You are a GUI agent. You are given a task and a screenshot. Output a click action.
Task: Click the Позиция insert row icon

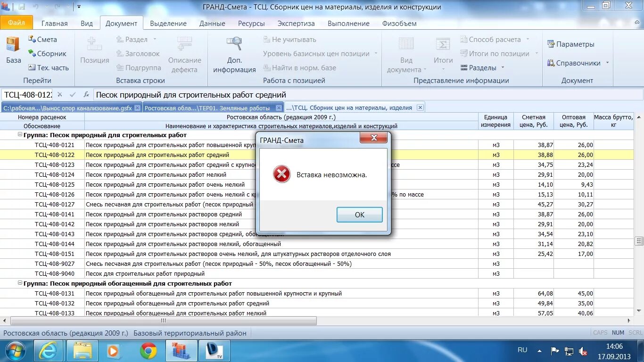point(94,44)
